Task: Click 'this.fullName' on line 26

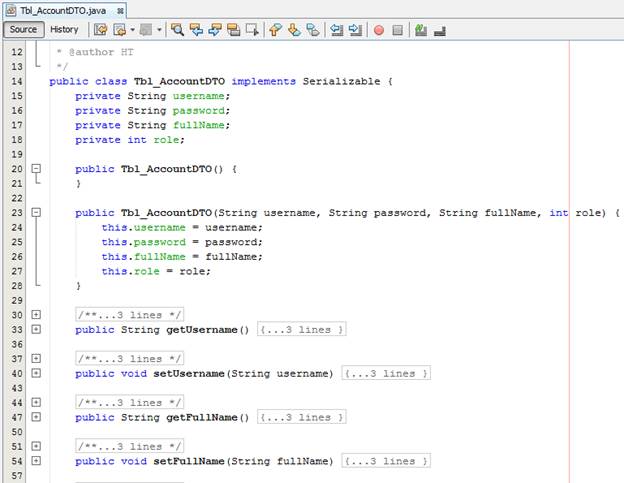Action: pos(144,257)
